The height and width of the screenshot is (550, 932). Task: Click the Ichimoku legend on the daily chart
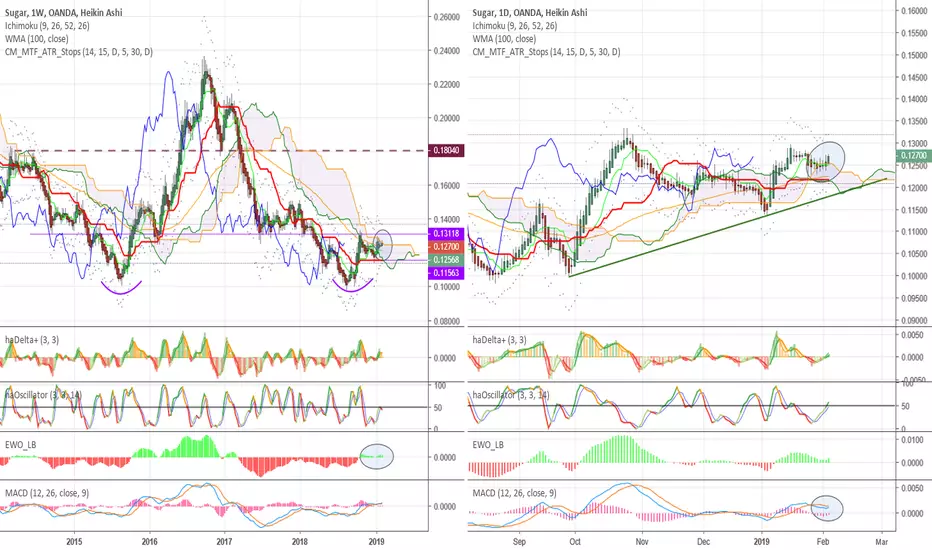point(515,26)
